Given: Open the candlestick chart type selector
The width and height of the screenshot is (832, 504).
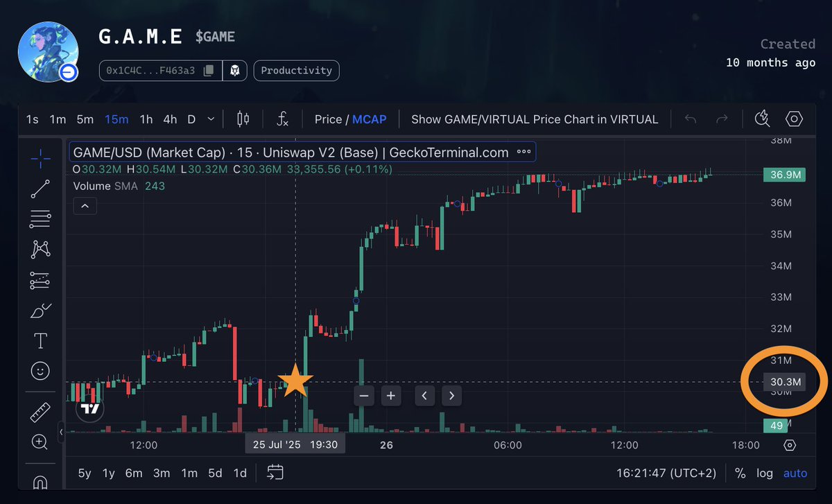Looking at the screenshot, I should click(x=243, y=119).
